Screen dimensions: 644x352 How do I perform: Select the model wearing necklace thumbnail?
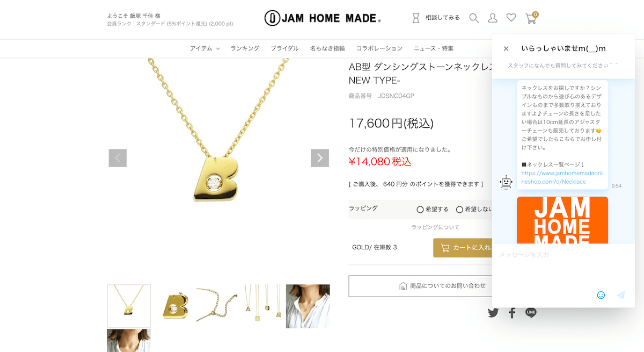tap(308, 306)
